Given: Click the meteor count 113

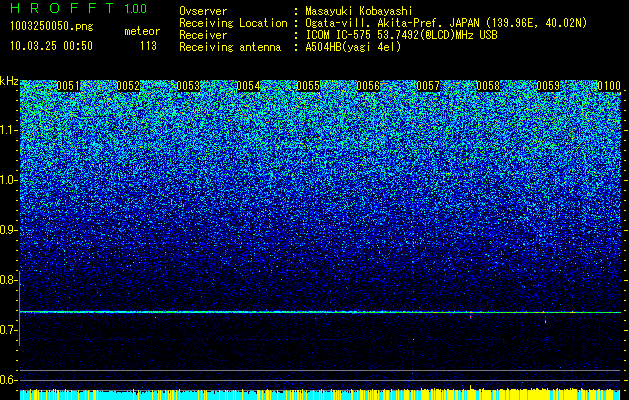Looking at the screenshot, I should point(148,46).
